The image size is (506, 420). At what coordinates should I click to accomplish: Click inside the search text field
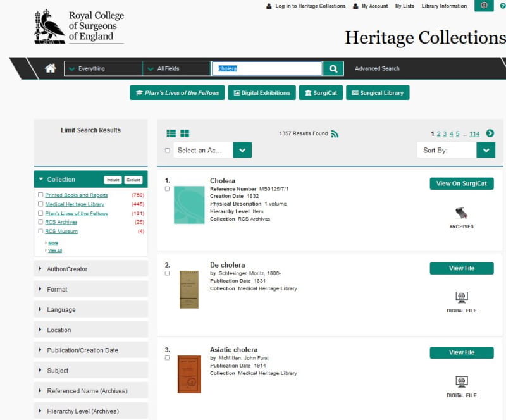click(x=268, y=68)
